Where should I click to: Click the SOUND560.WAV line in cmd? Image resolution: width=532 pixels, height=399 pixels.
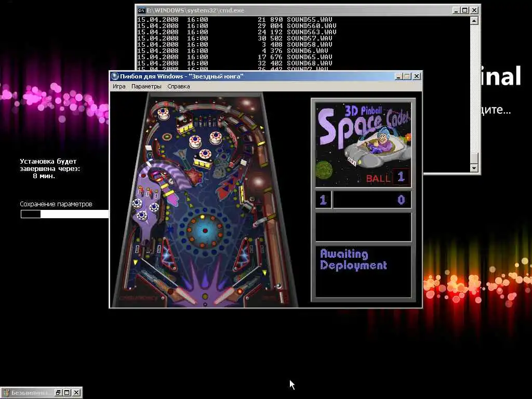coord(236,26)
